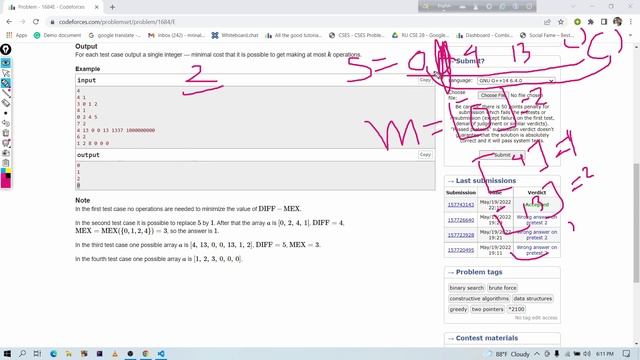Image resolution: width=640 pixels, height=360 pixels.
Task: Open the 88°F Cloudy weather widget
Action: pyautogui.click(x=508, y=354)
